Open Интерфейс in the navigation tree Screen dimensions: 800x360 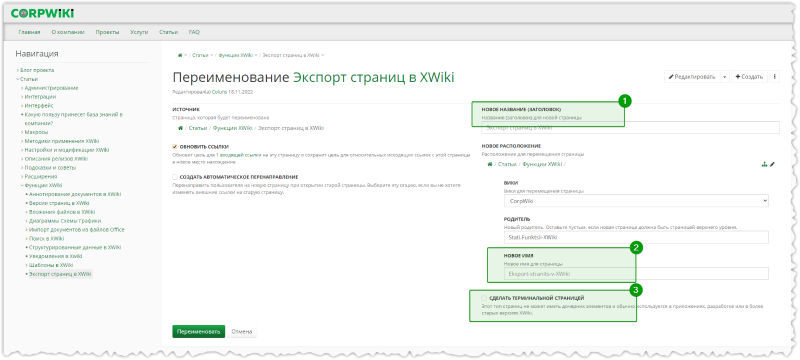(x=39, y=106)
